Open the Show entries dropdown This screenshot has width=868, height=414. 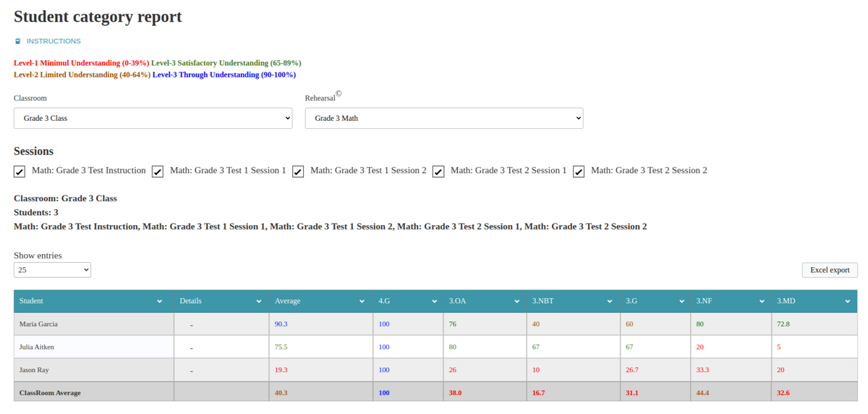coord(52,270)
